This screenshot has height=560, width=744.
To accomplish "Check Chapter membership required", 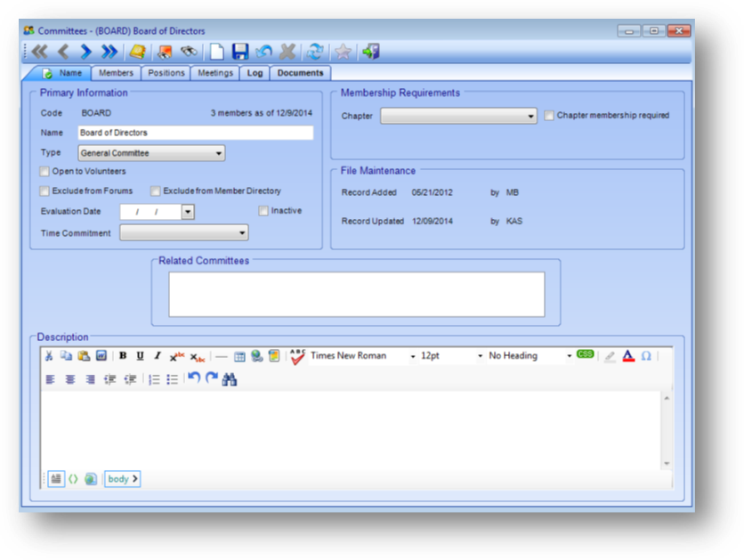I will pyautogui.click(x=549, y=116).
